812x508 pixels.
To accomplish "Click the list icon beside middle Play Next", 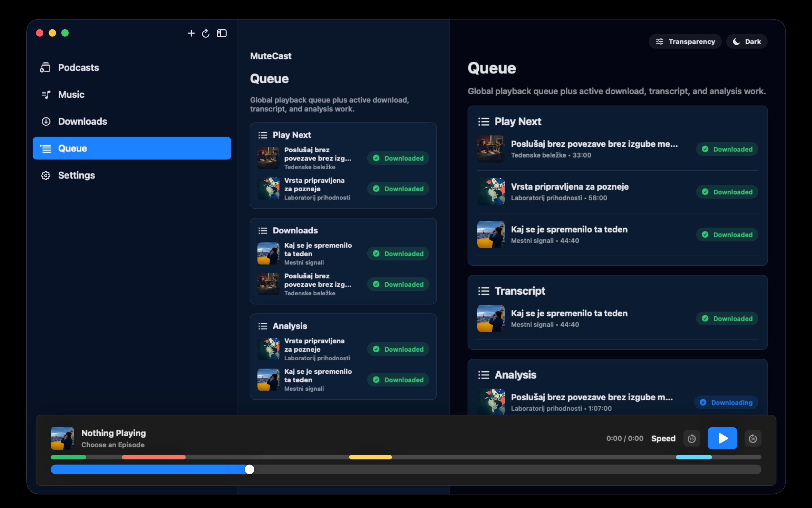I will point(263,135).
